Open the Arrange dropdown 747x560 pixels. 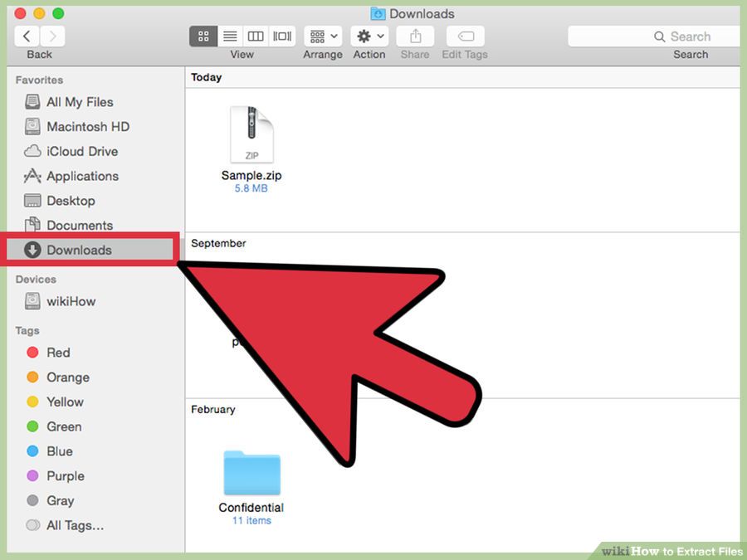[323, 37]
